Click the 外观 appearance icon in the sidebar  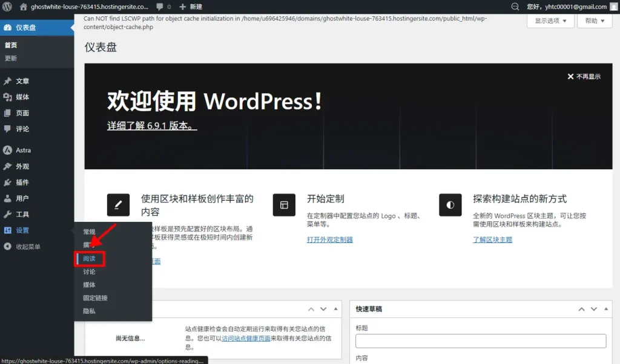tap(8, 166)
